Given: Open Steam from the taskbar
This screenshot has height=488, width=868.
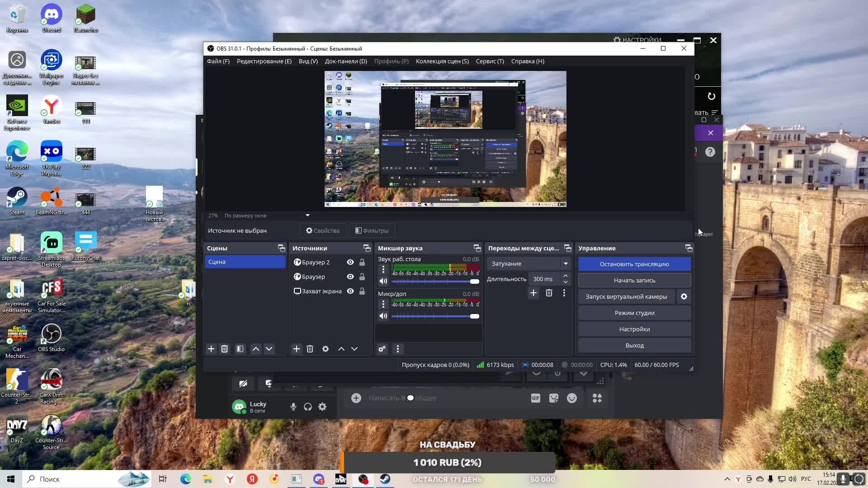Looking at the screenshot, I should (x=385, y=479).
